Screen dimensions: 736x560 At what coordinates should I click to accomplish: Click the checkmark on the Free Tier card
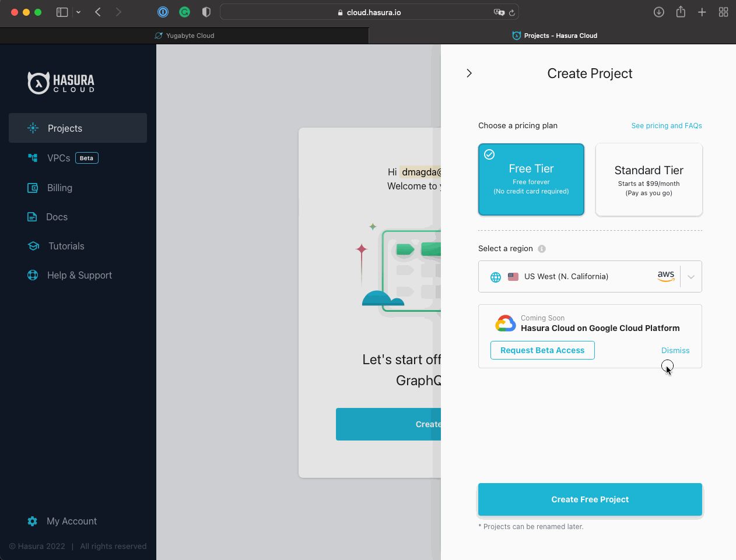pos(489,154)
